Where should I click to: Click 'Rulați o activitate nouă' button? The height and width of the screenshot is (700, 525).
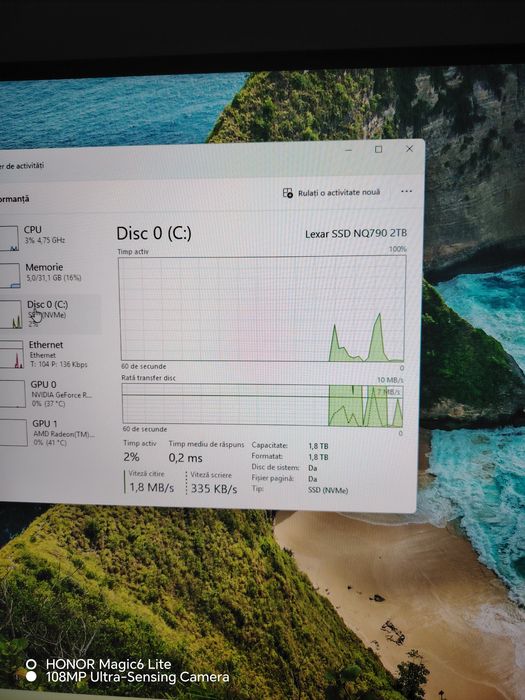point(331,193)
